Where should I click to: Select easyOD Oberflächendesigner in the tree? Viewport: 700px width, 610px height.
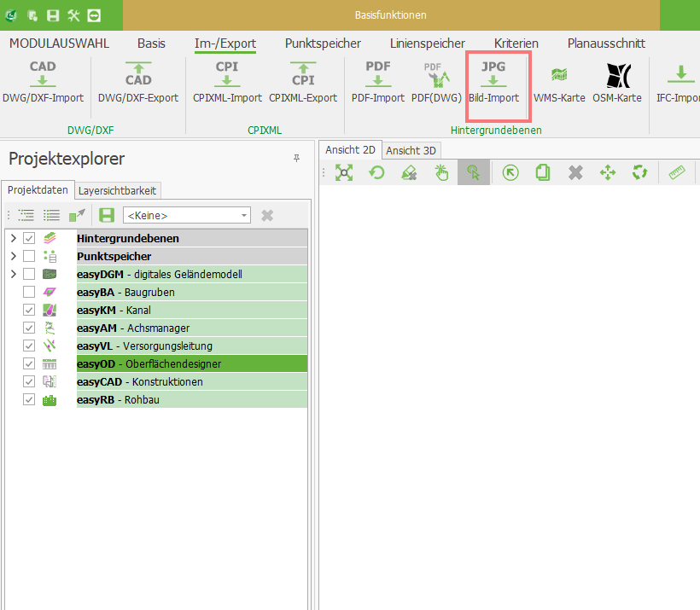pos(149,363)
